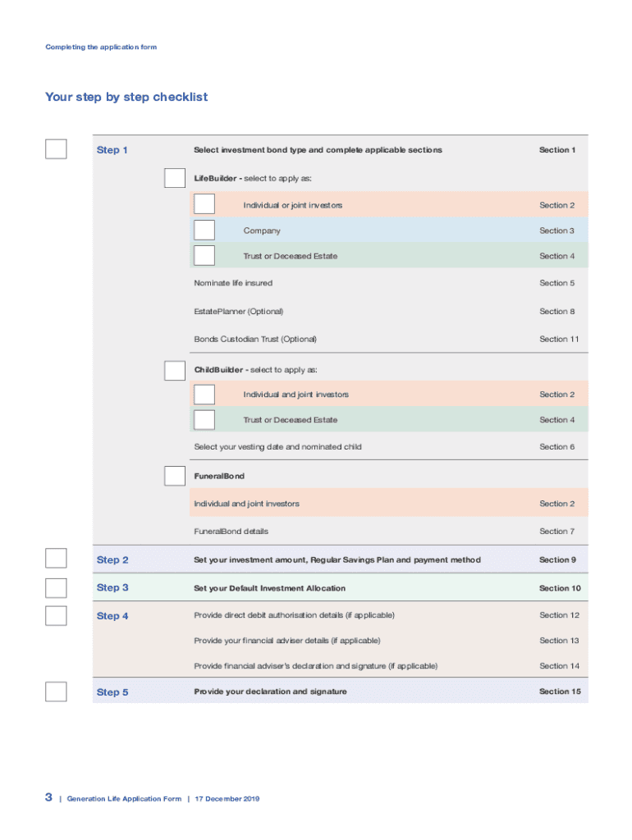Image resolution: width=632 pixels, height=840 pixels.
Task: Check the Step 3 box
Action: [x=56, y=587]
